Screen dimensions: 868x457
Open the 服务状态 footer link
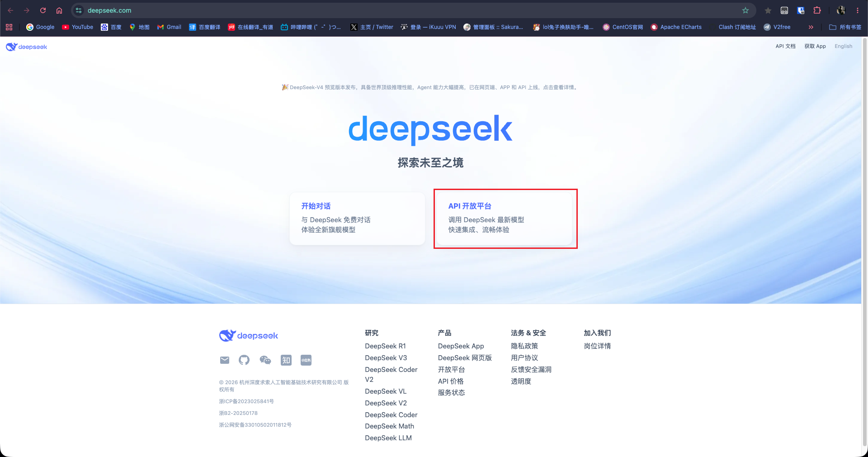point(451,393)
